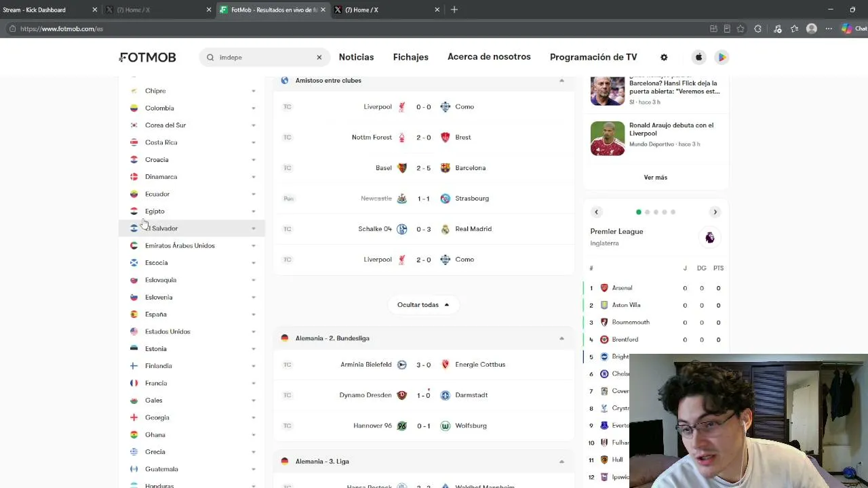Open the reader view icon in the address bar

(727, 28)
